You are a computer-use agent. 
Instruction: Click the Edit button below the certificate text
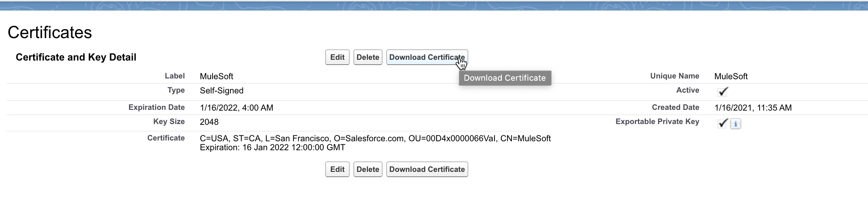click(x=337, y=169)
